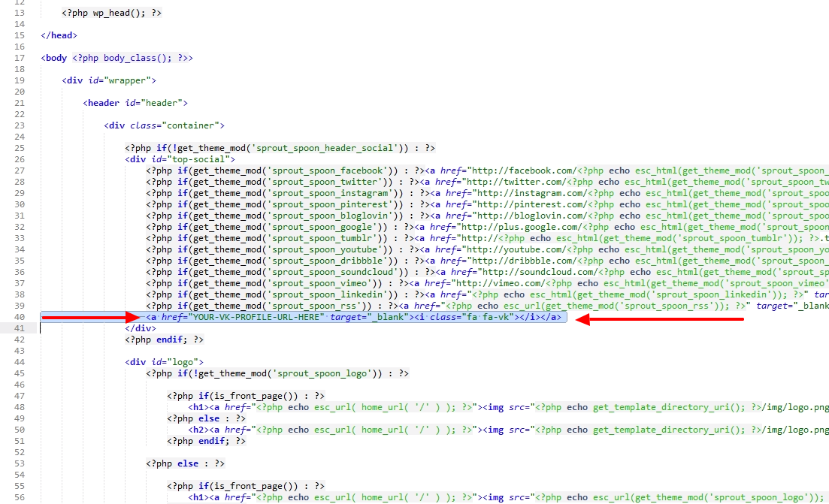Click the http://vimeo.com/ URL text

coord(500,283)
